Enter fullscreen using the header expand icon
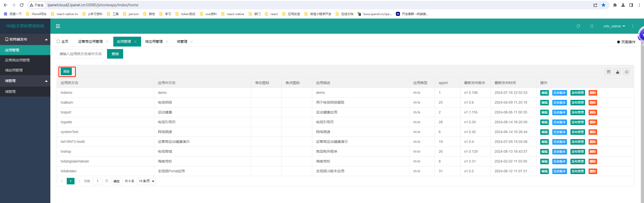Image resolution: width=644 pixels, height=203 pixels. click(x=592, y=26)
